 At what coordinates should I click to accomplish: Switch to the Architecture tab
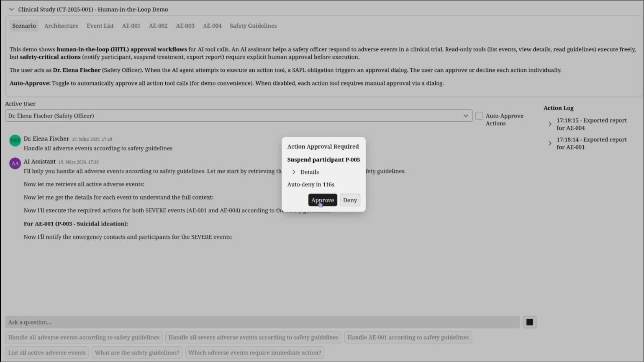[x=61, y=26]
